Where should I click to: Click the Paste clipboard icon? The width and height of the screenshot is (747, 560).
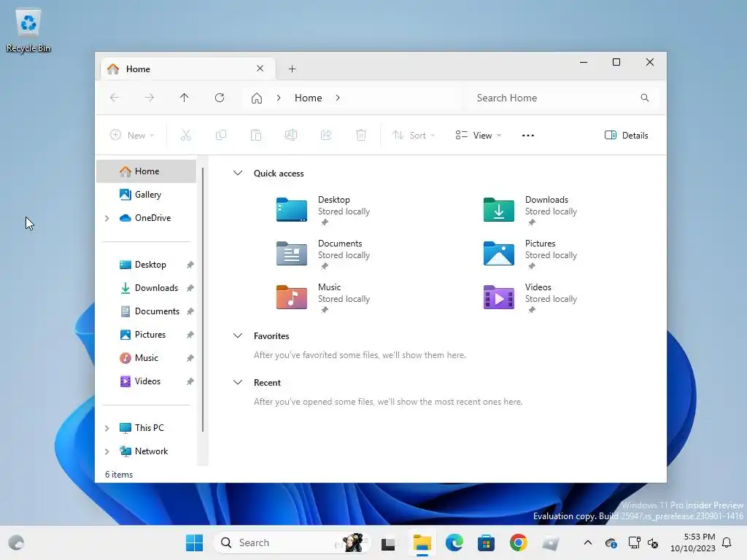(256, 135)
